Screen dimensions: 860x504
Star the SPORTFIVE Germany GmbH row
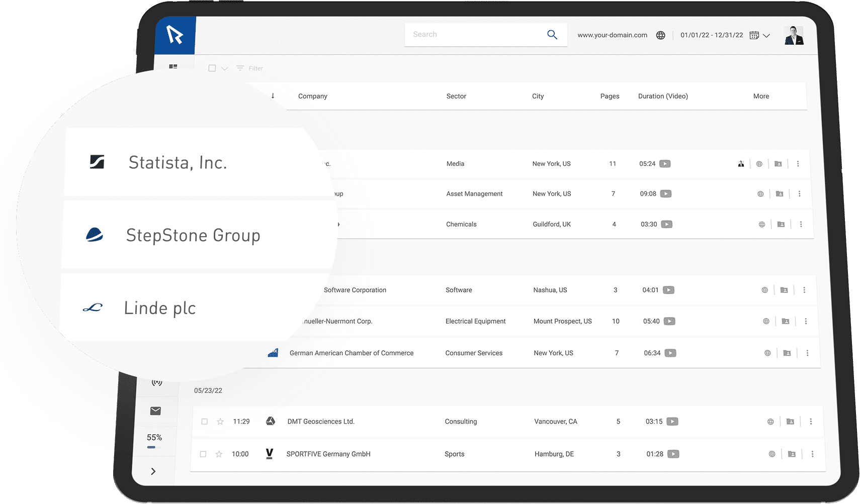[219, 454]
